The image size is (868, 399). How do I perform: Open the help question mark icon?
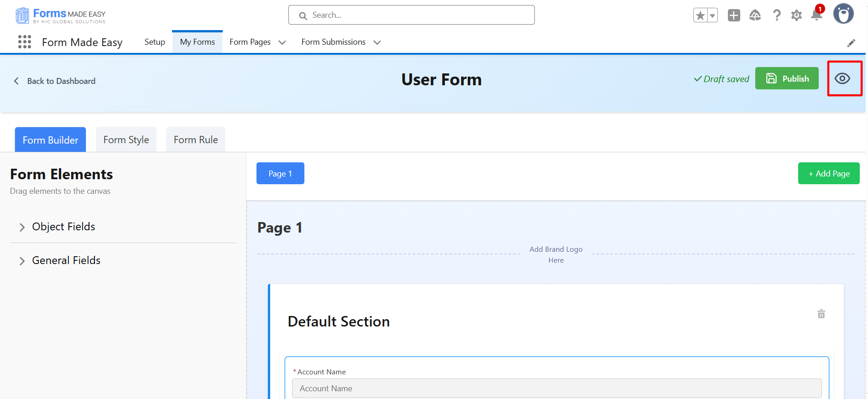point(776,16)
